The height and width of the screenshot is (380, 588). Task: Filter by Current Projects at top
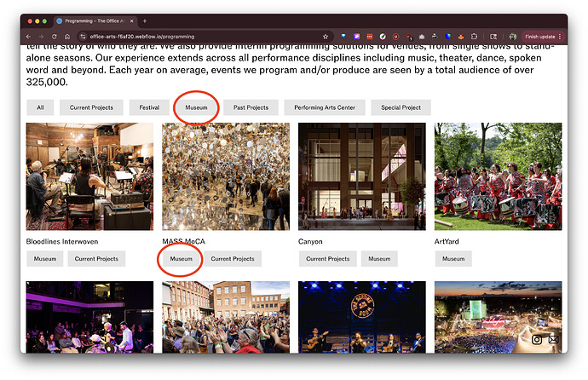91,107
